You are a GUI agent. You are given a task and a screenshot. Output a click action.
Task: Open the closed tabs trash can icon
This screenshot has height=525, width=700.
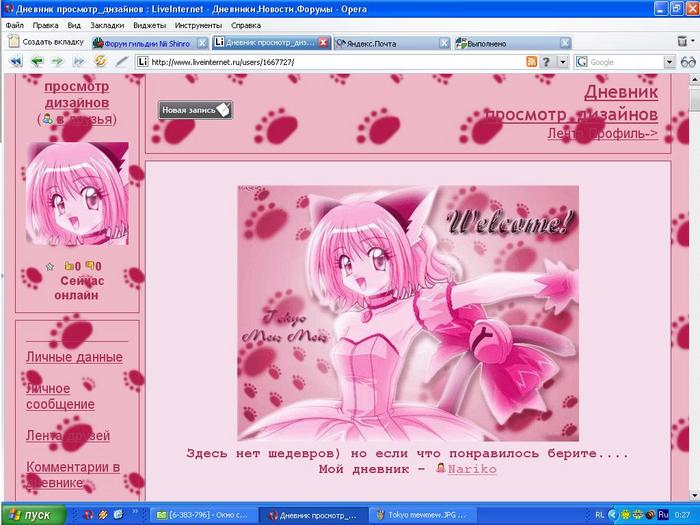pyautogui.click(x=682, y=42)
